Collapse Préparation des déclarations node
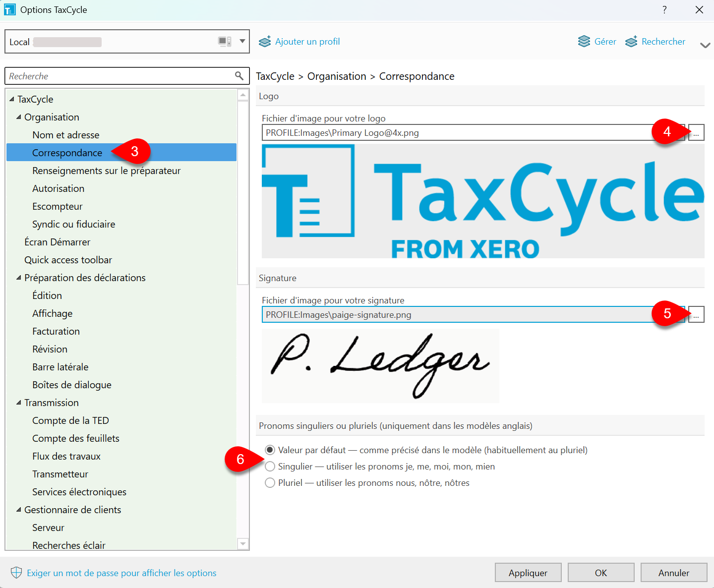The image size is (714, 588). click(x=19, y=278)
